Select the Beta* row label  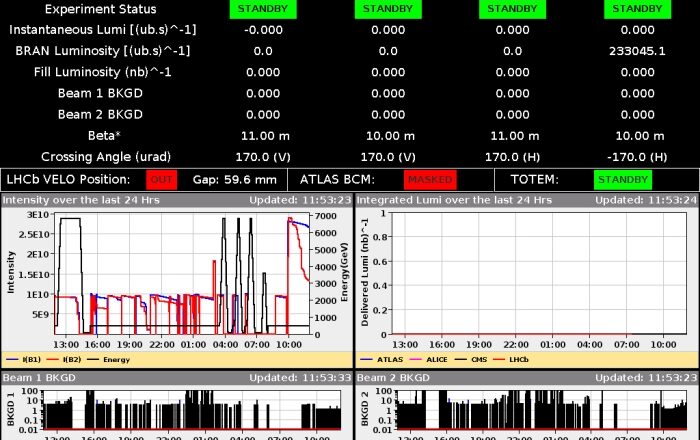point(104,135)
